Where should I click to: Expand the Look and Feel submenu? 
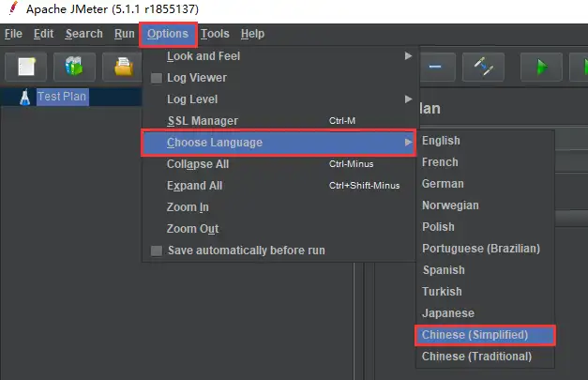pyautogui.click(x=279, y=56)
